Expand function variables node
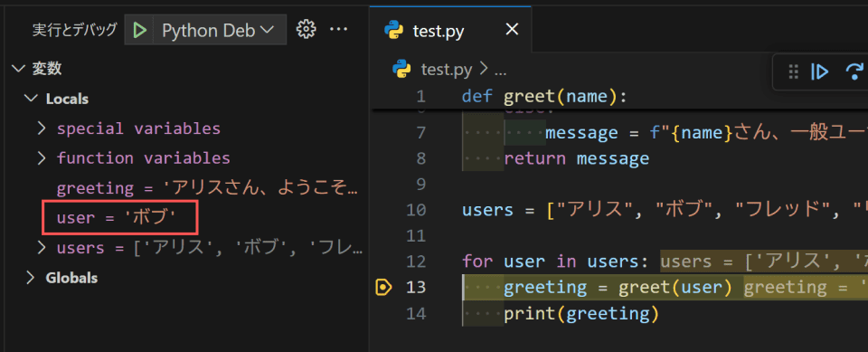The width and height of the screenshot is (868, 352). click(42, 158)
